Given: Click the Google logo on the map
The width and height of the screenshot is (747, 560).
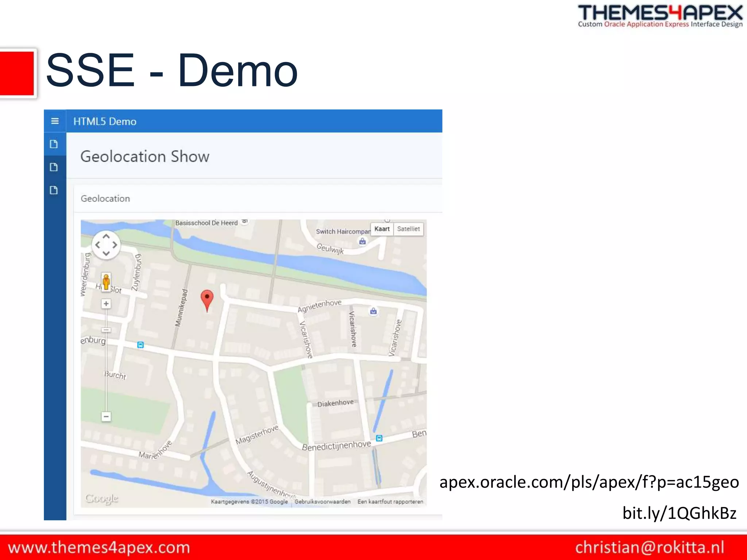Looking at the screenshot, I should click(x=102, y=498).
